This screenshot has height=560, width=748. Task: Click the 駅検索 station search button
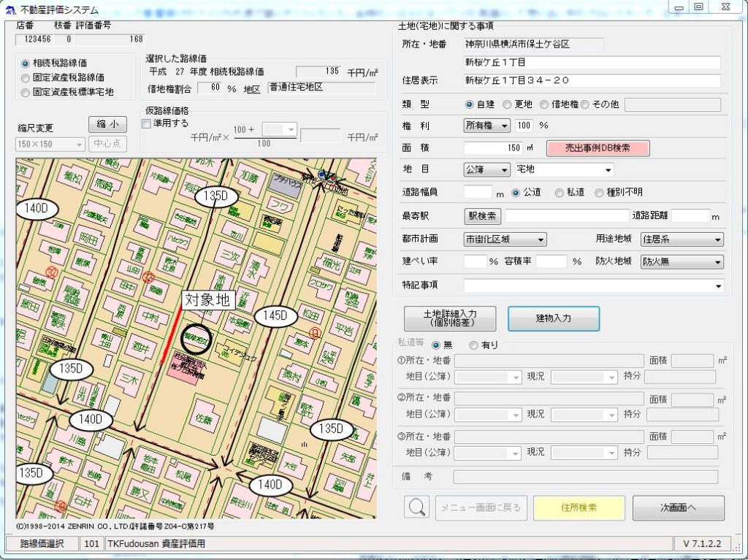(x=482, y=216)
